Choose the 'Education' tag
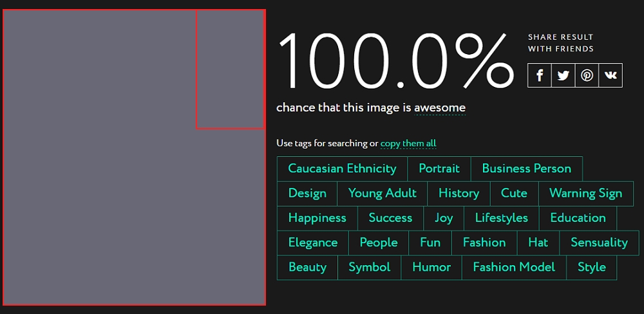 578,217
